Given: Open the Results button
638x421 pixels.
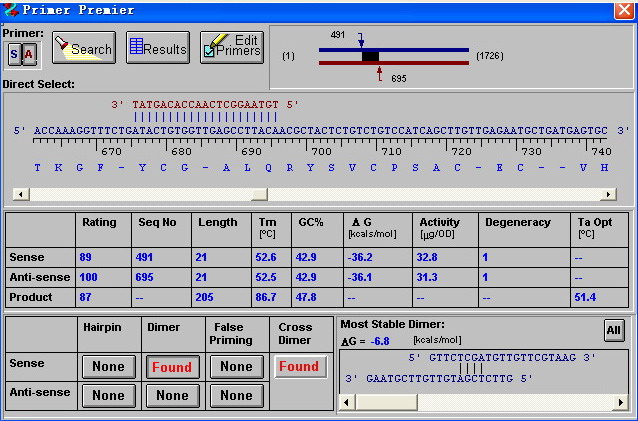Looking at the screenshot, I should coord(158,48).
